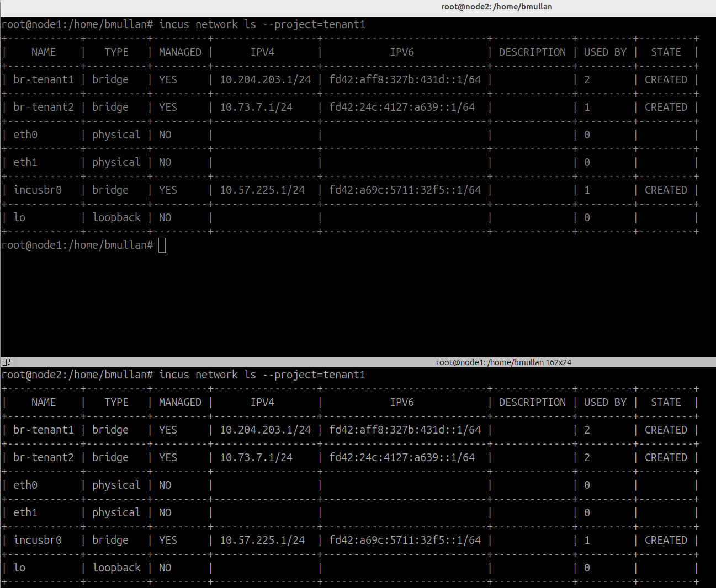Viewport: 716px width, 588px height.
Task: Click br-tenant2 USED BY value 1 on node1
Action: 587,107
